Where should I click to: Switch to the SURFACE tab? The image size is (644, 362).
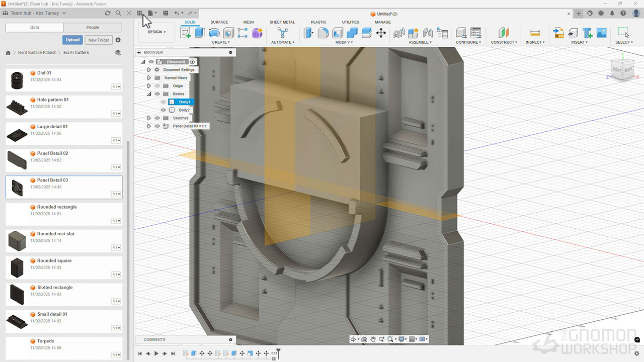click(219, 22)
